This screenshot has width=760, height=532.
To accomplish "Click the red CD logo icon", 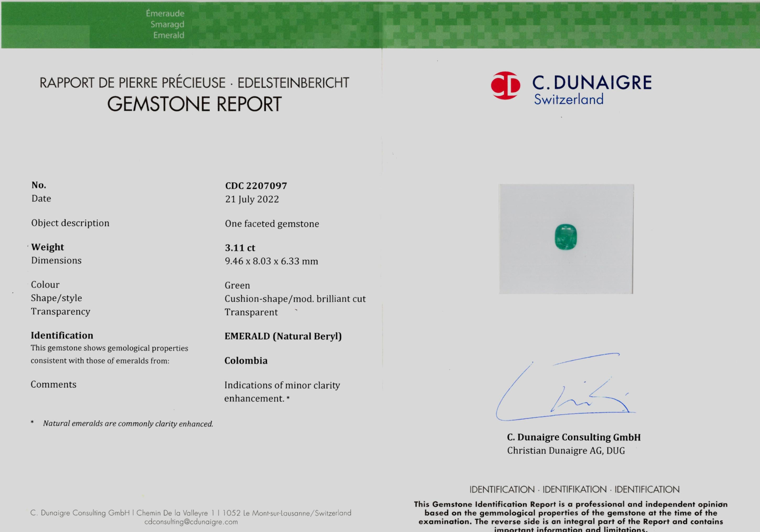I will pyautogui.click(x=506, y=85).
